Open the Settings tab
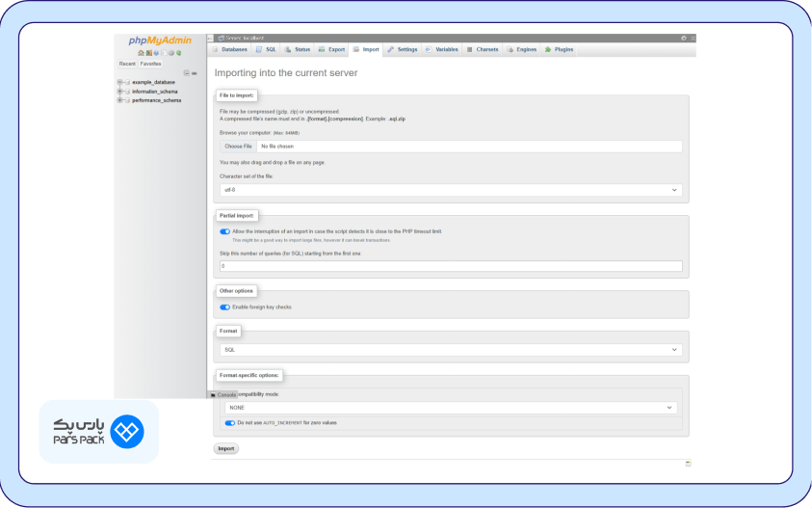The width and height of the screenshot is (812, 508). coord(403,50)
